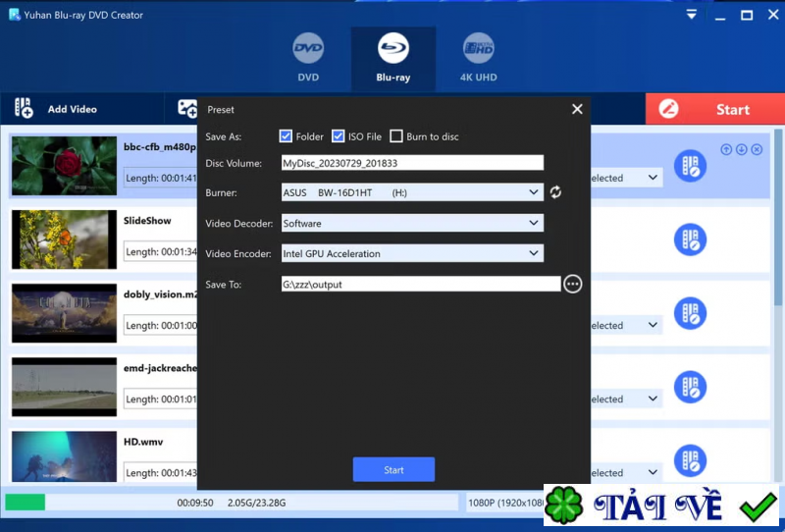Open edit settings icon for HD.wmv video
The width and height of the screenshot is (785, 532).
690,460
